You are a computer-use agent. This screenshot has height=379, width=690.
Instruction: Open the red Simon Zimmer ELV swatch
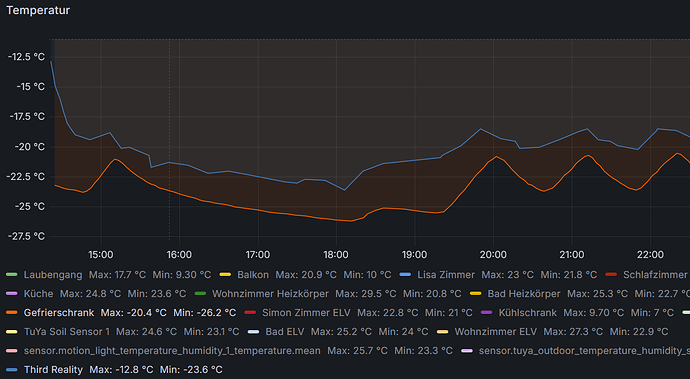coord(250,313)
